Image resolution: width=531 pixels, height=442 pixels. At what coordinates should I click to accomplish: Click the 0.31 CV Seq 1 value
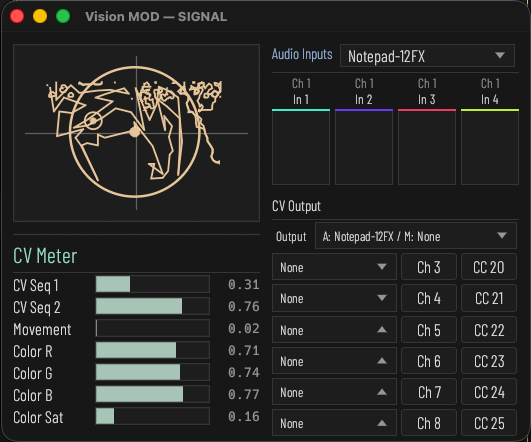point(244,285)
